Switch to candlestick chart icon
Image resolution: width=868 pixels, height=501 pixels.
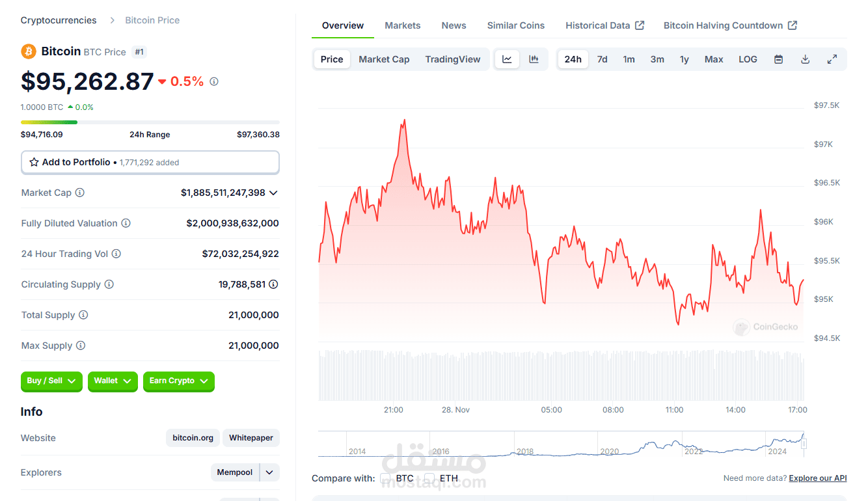click(x=534, y=59)
